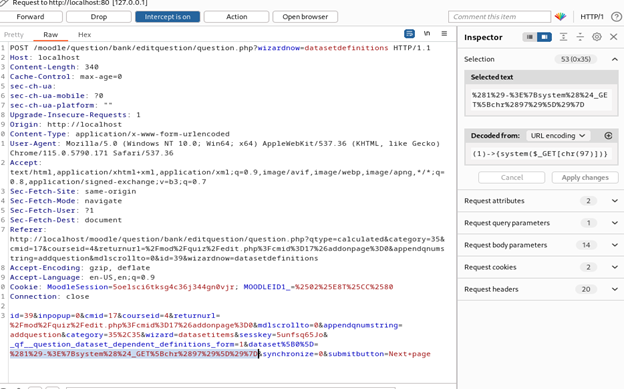Toggle the word wrap icon
The height and width of the screenshot is (389, 624).
[410, 34]
